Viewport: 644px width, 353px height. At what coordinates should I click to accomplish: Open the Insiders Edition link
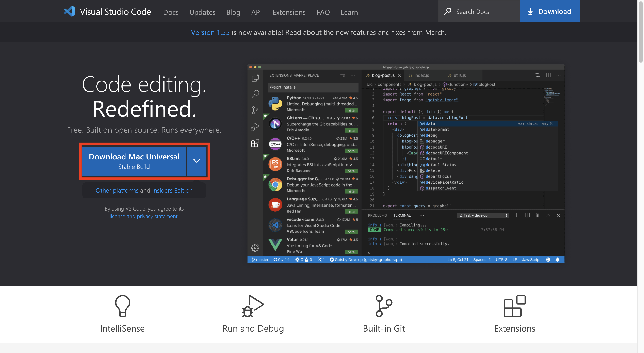[x=172, y=190]
